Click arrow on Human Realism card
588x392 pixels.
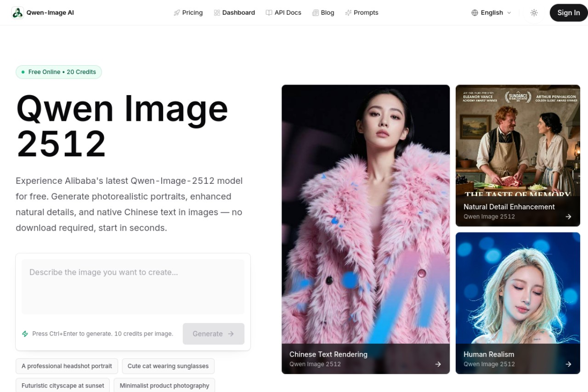tap(568, 364)
